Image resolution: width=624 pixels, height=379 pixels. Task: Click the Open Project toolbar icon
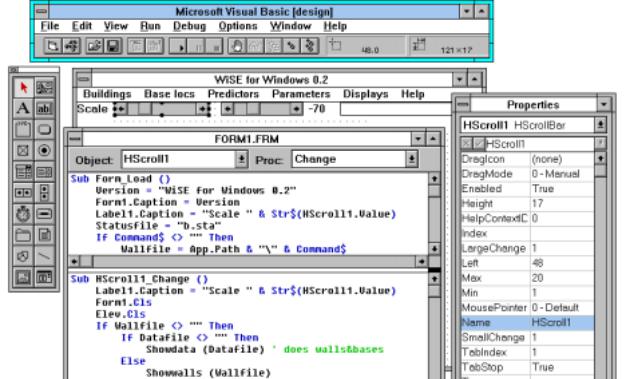(x=94, y=46)
